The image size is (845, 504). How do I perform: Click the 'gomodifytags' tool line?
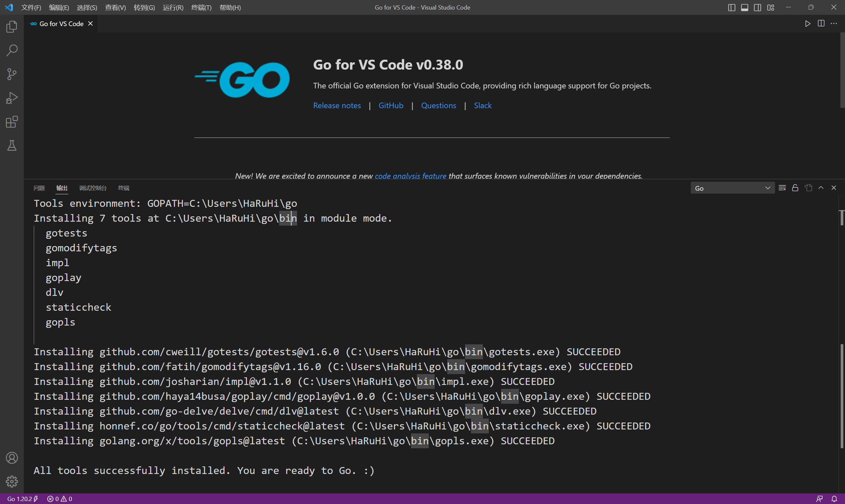pos(81,248)
